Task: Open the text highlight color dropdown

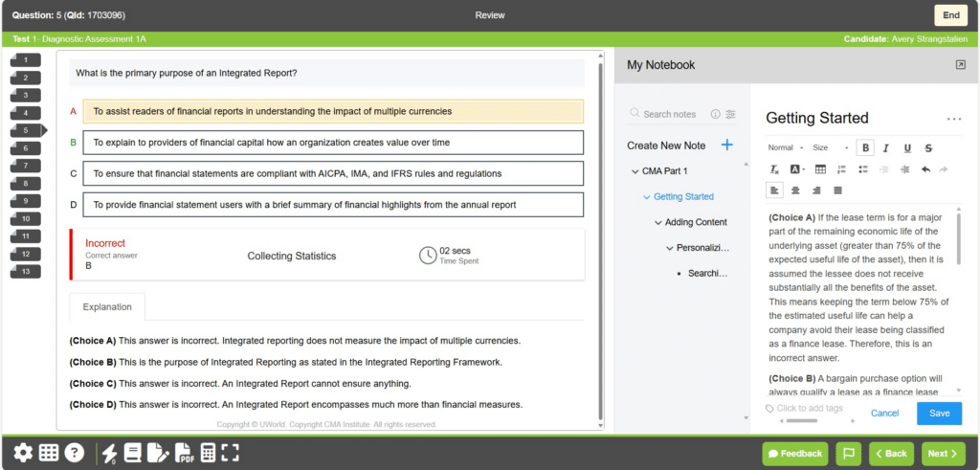Action: point(797,169)
